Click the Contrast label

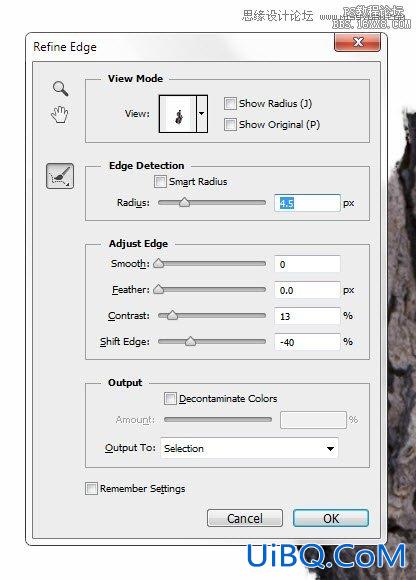click(129, 316)
